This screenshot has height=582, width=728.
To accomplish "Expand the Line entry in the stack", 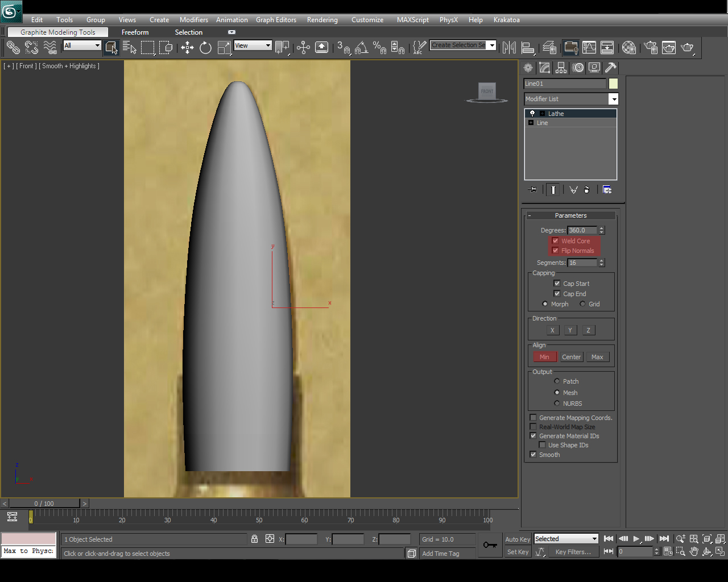I will (532, 123).
